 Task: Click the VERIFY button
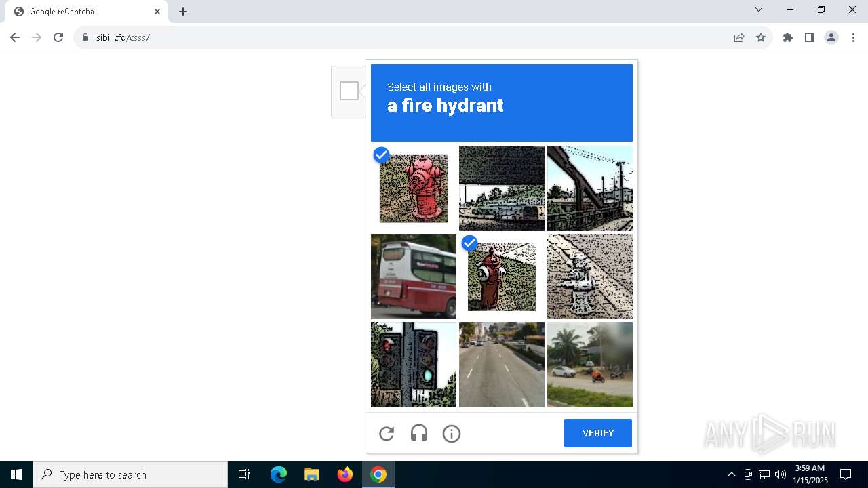(x=598, y=433)
